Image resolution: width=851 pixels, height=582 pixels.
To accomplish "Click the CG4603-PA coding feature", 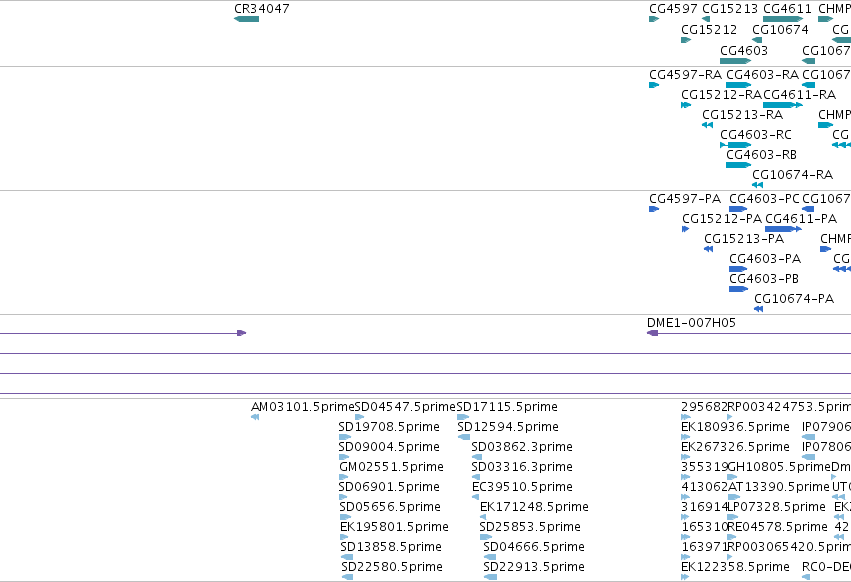I will pos(738,269).
